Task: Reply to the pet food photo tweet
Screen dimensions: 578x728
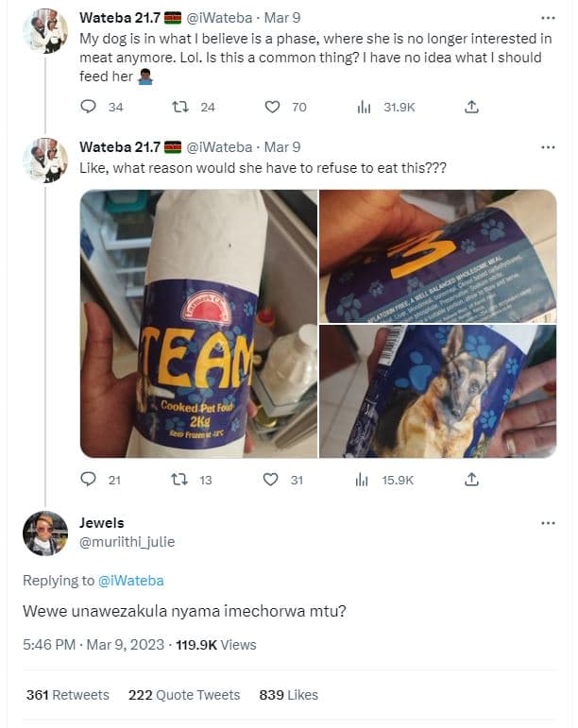Action: coord(89,480)
